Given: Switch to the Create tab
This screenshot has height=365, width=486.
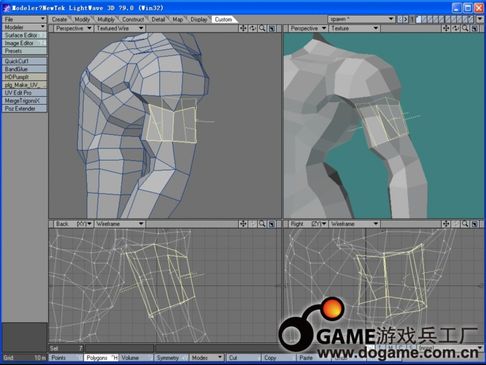Looking at the screenshot, I should (x=59, y=20).
